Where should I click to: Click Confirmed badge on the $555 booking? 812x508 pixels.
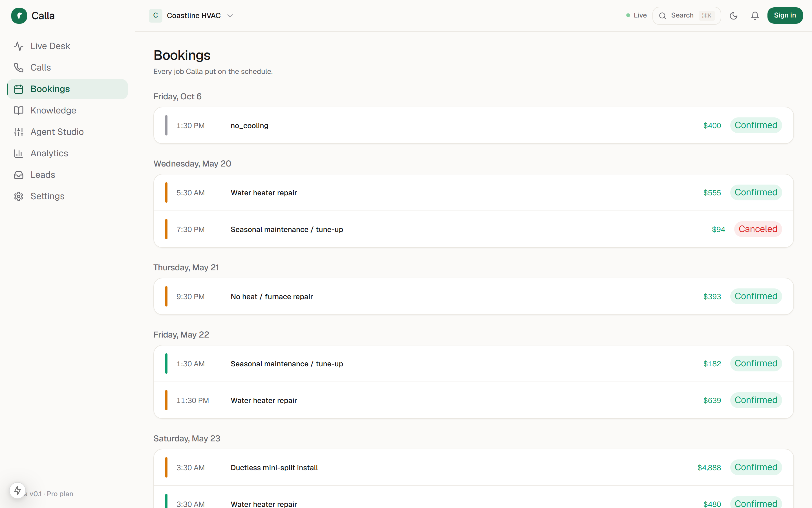(756, 192)
